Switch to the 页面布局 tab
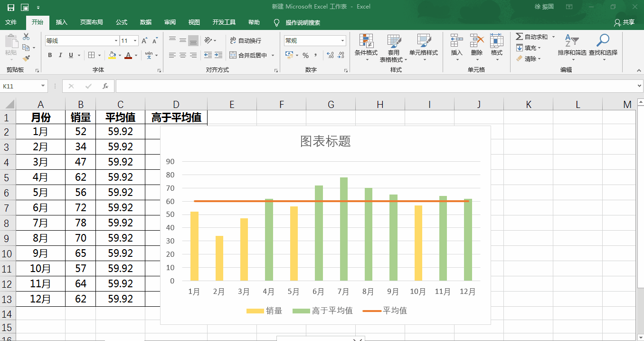 [x=91, y=22]
